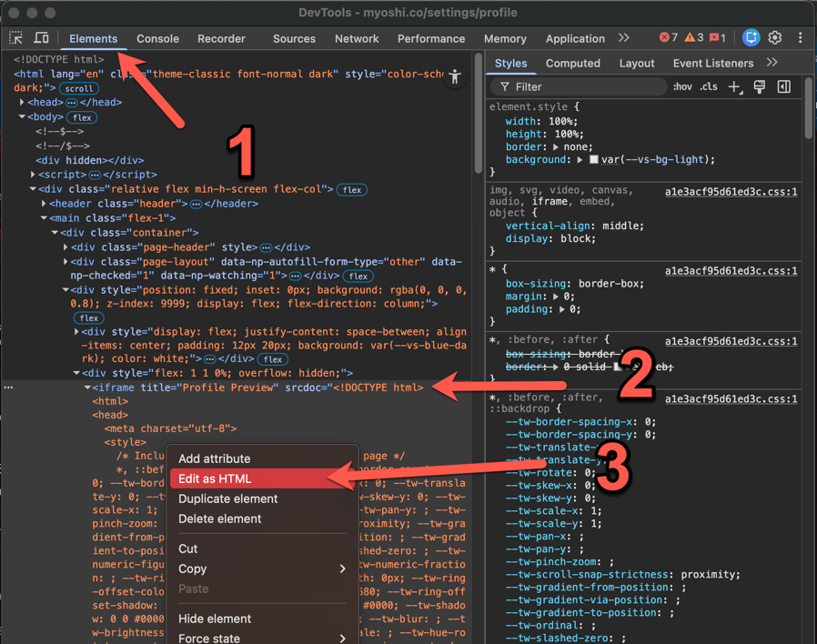Select the Styles sidebar tab
Image resolution: width=817 pixels, height=644 pixels.
click(510, 63)
